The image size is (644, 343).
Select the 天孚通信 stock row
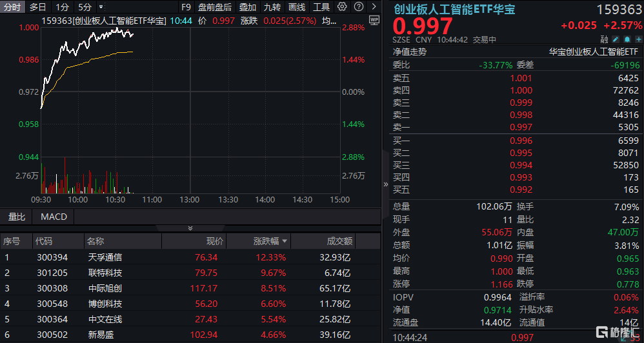[x=190, y=258]
